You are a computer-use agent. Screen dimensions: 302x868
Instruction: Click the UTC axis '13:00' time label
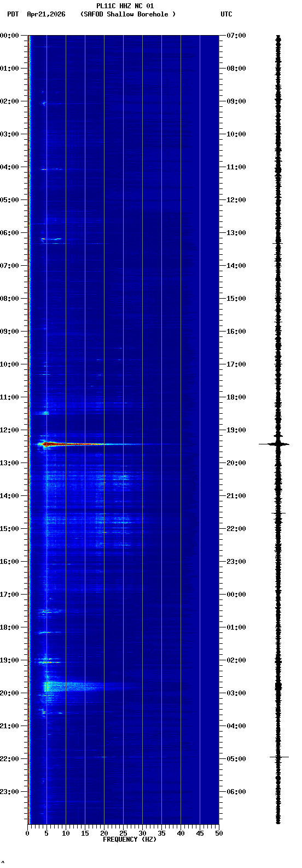pos(236,233)
